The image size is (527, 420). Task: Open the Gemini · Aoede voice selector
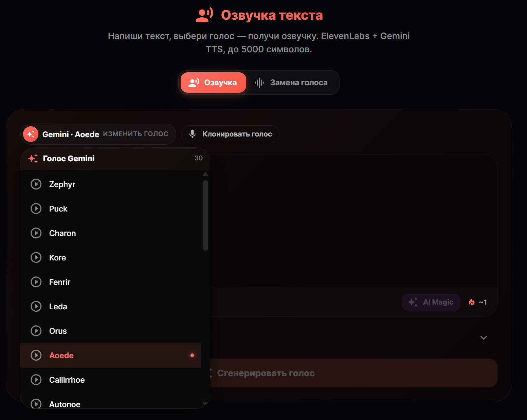98,134
